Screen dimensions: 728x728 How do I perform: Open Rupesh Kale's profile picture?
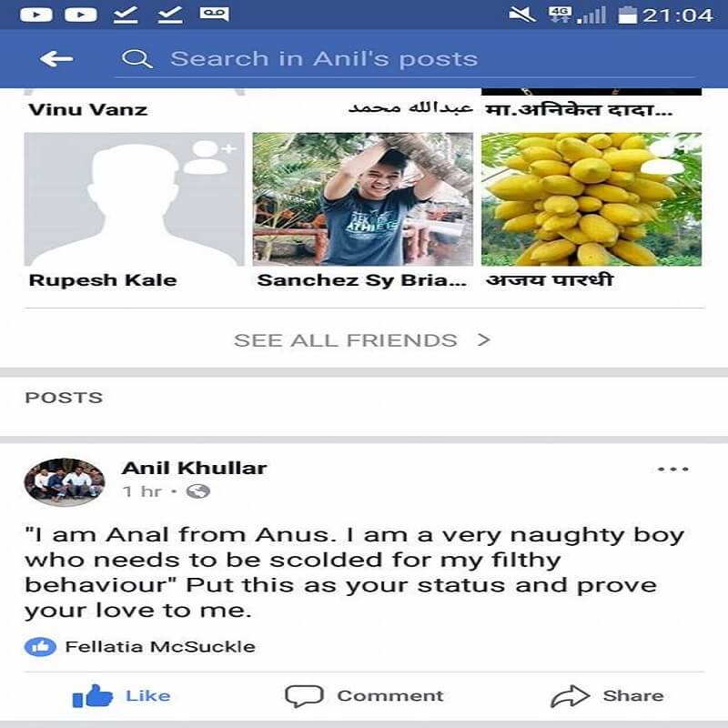[134, 199]
